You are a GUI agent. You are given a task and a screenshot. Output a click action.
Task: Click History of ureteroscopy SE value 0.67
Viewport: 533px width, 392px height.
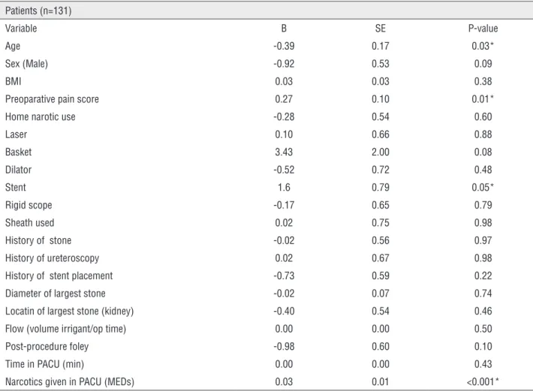pos(381,258)
